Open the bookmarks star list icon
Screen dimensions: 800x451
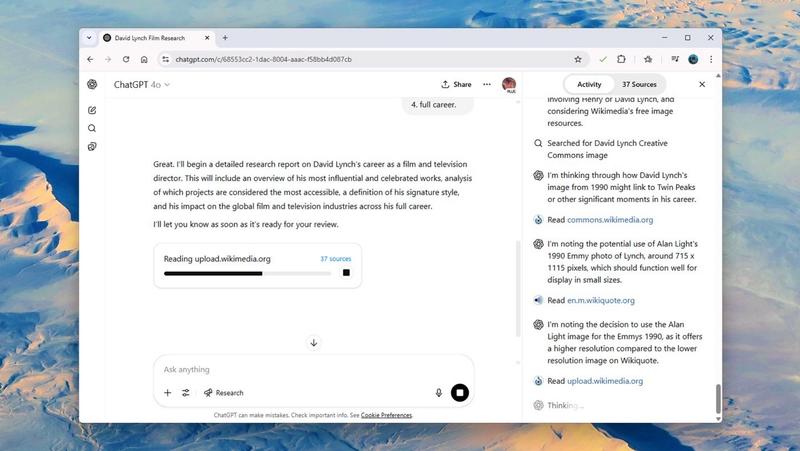click(648, 59)
